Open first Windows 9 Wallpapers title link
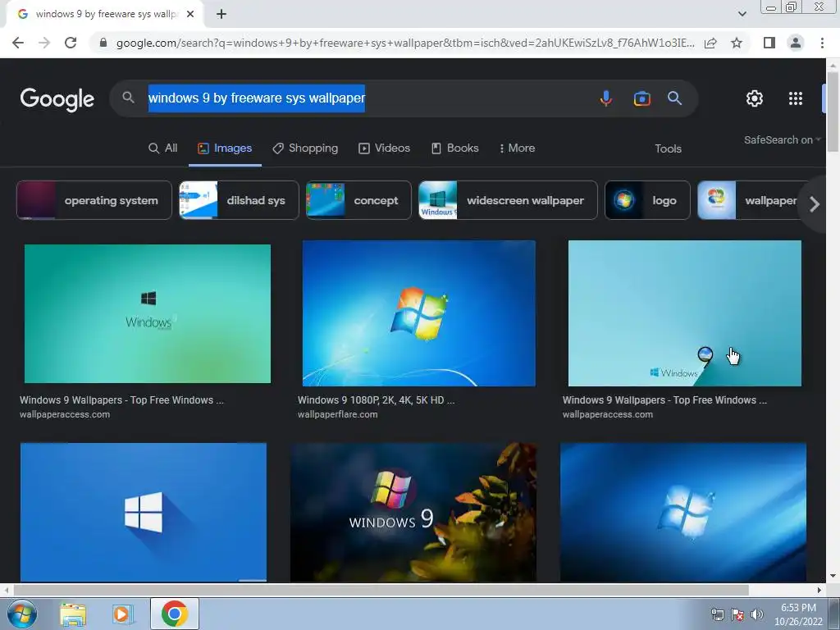This screenshot has width=840, height=630. point(121,400)
